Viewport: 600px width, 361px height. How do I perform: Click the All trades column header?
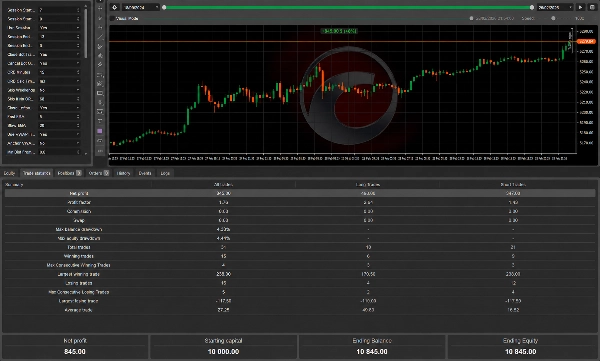click(x=223, y=185)
